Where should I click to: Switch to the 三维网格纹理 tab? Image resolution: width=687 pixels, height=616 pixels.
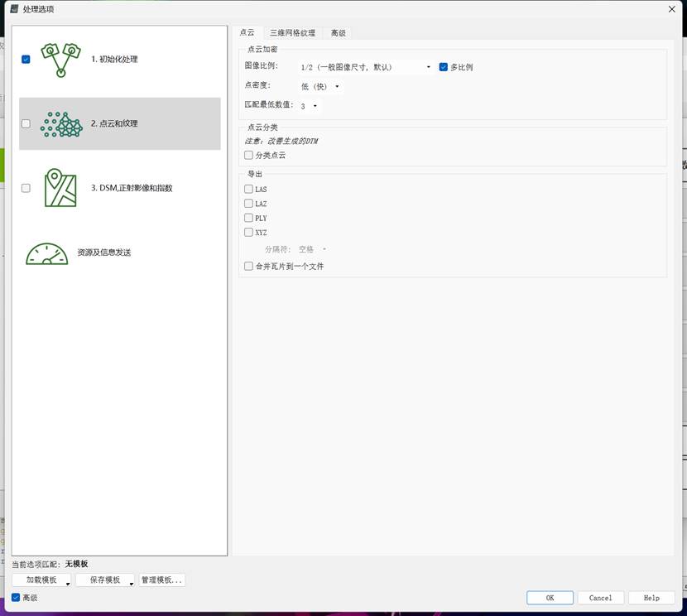[x=292, y=33]
